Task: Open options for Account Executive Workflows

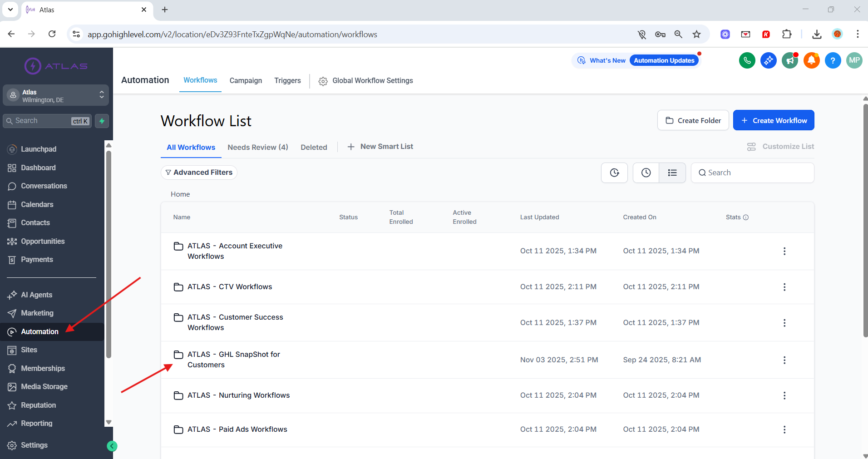Action: tap(784, 251)
